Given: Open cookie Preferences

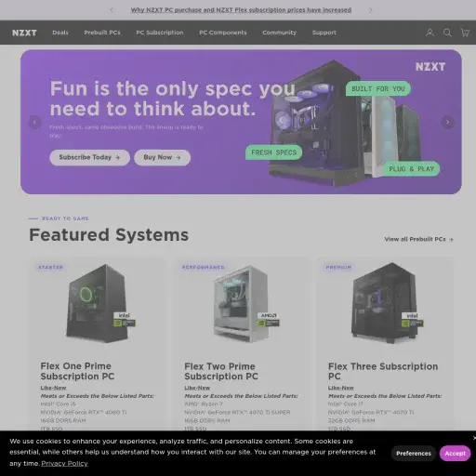Looking at the screenshot, I should click(414, 454).
